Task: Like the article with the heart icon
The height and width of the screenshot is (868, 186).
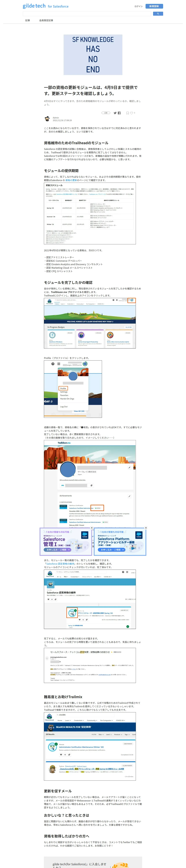Action: [132, 113]
